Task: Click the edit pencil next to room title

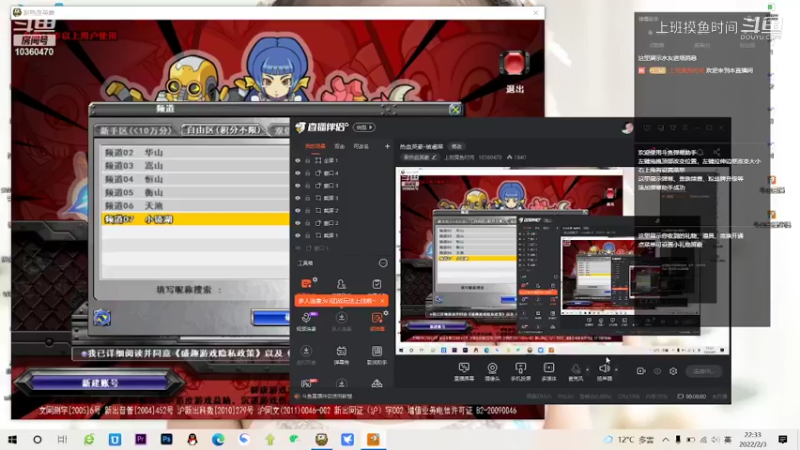Action: (x=434, y=157)
